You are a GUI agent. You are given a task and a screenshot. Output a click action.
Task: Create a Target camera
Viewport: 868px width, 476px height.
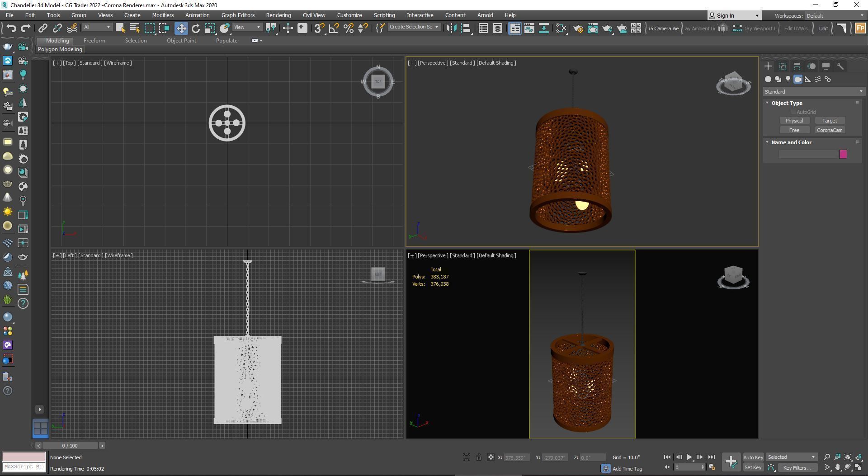829,121
